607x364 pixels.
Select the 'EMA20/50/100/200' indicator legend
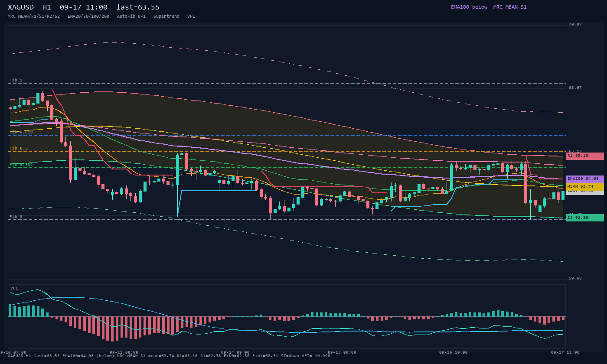pos(88,16)
